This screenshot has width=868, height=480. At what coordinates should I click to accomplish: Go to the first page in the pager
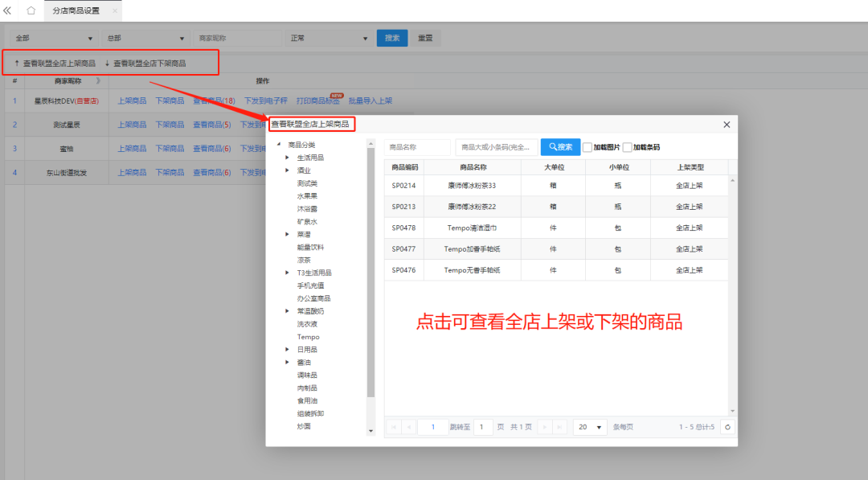coord(394,427)
